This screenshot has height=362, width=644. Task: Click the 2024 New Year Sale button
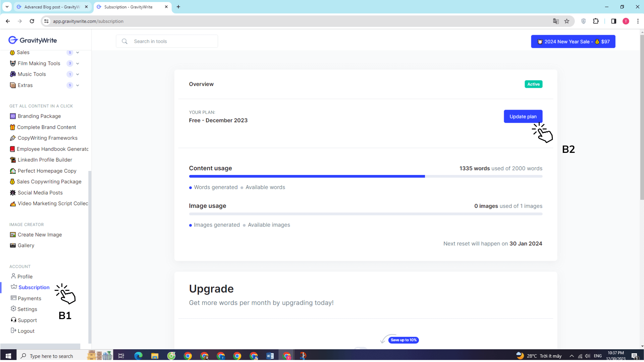click(573, 42)
